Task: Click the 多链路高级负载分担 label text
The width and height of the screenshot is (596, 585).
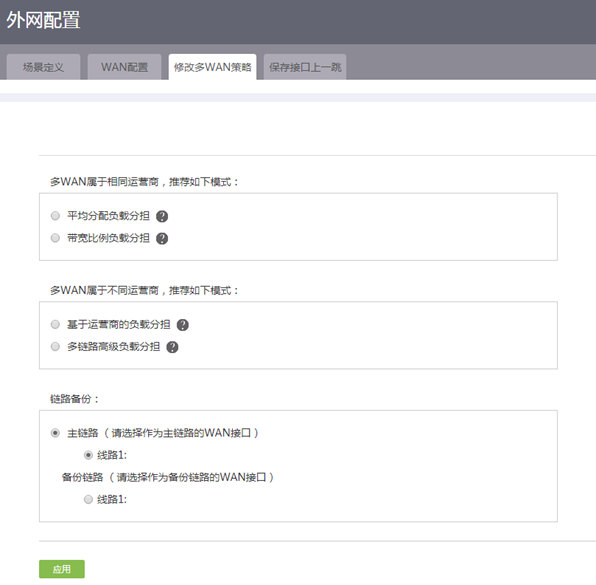Action: tap(113, 347)
